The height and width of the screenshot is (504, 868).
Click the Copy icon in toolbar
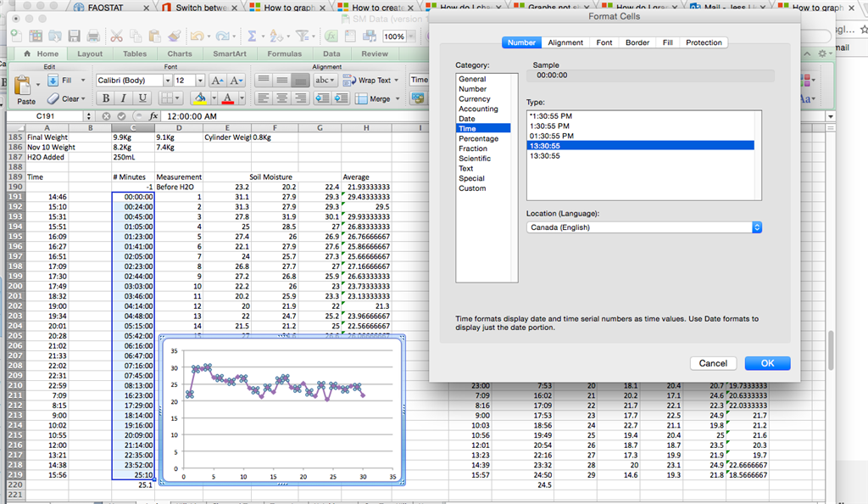[x=136, y=36]
